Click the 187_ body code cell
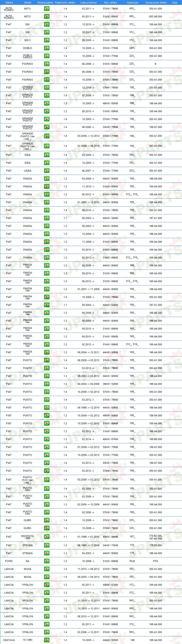This screenshot has width=182, height=644. click(x=132, y=537)
